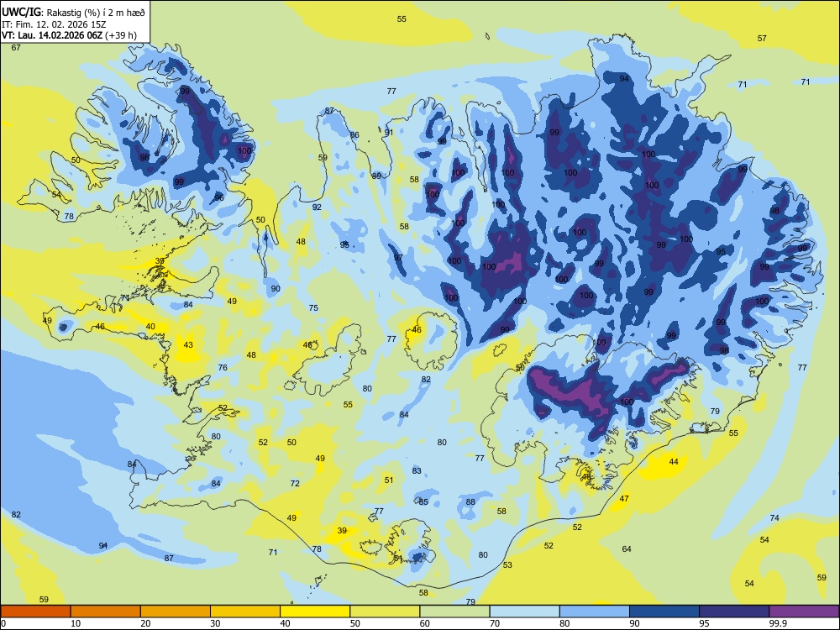Click the dark orange 0–10 legend swatch

pos(35,612)
